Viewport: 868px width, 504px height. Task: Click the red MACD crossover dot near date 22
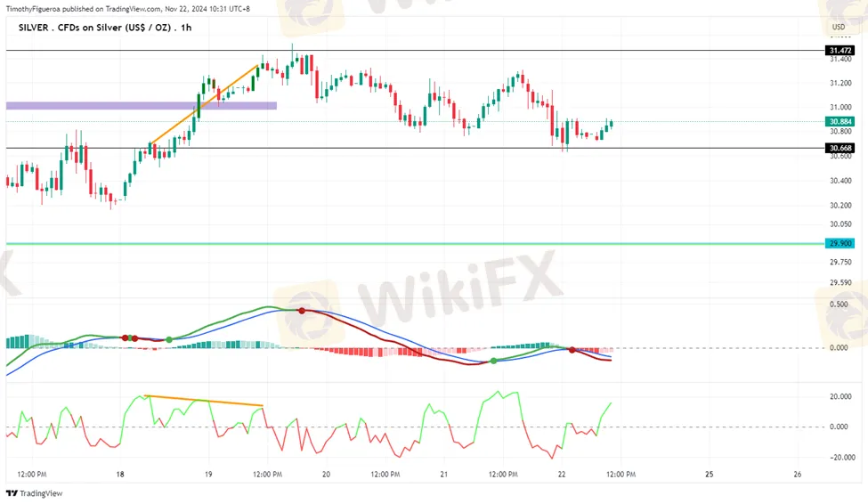click(572, 349)
